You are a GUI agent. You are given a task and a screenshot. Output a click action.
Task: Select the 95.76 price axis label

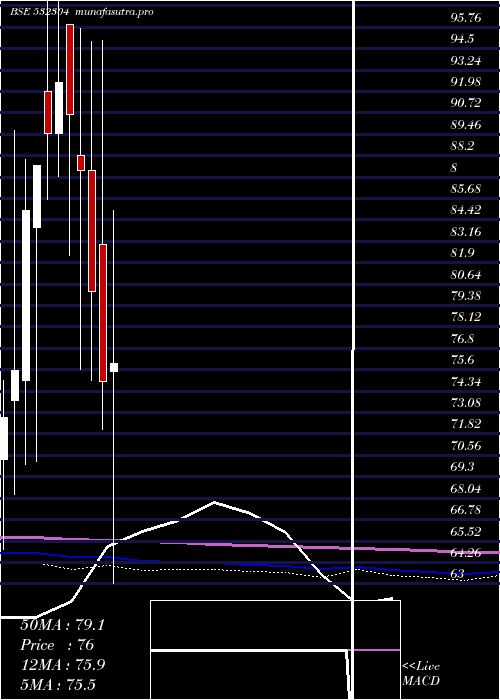[466, 18]
